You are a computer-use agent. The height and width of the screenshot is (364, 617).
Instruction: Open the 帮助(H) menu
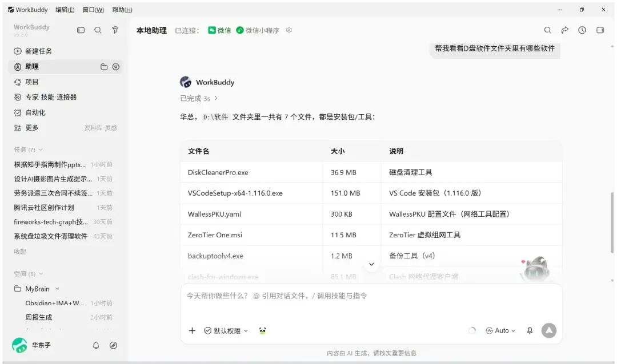coord(122,10)
